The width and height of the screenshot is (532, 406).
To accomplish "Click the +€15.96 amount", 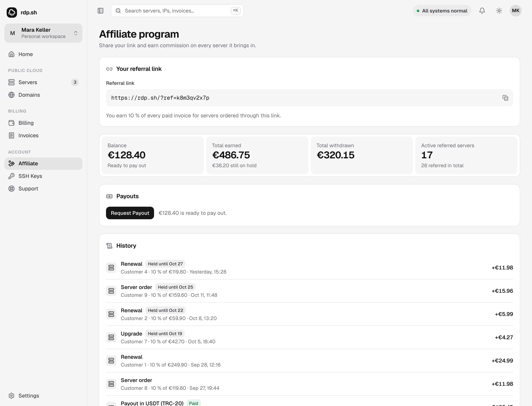I will tap(502, 291).
